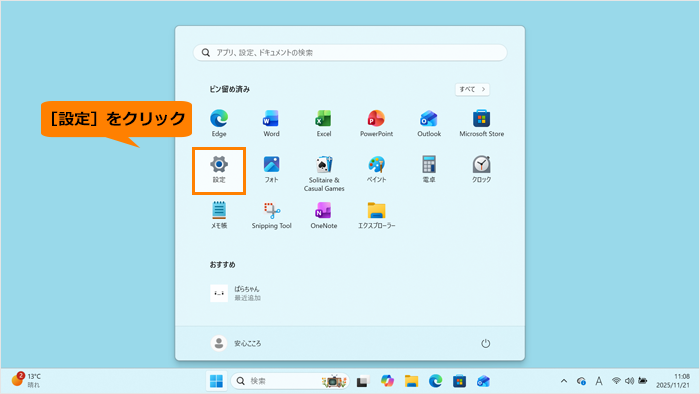Image resolution: width=700 pixels, height=394 pixels.
Task: Open the weather widget 13°C
Action: pos(26,381)
